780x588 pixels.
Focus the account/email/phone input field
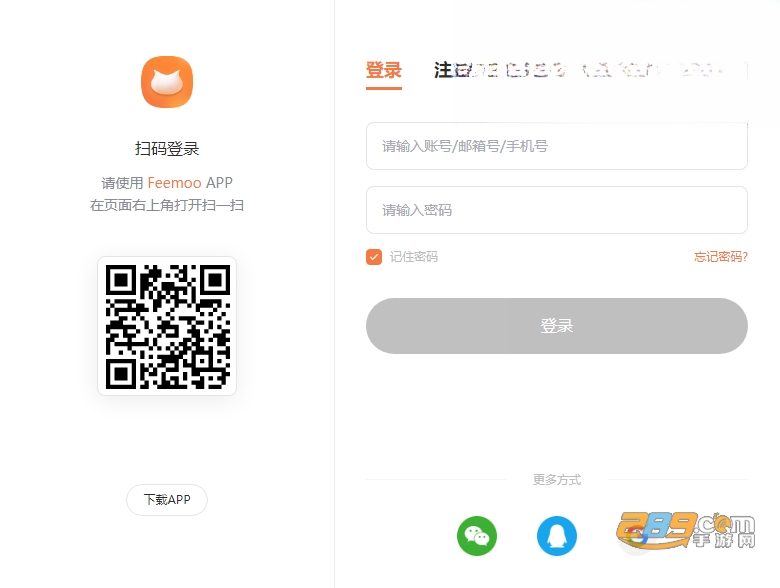[x=557, y=146]
